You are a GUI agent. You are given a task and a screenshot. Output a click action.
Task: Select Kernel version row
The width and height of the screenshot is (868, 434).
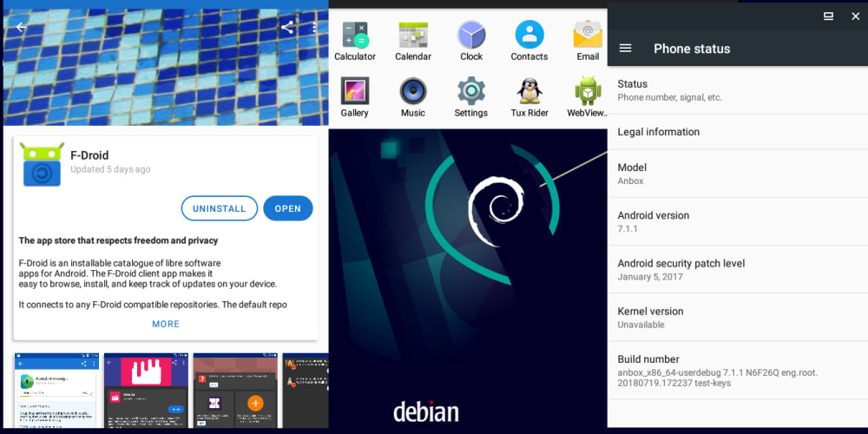tap(737, 317)
